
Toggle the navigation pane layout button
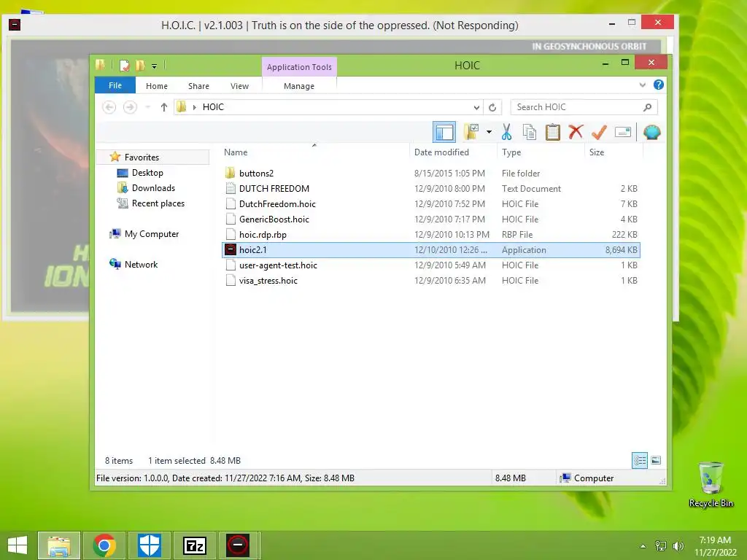click(444, 133)
